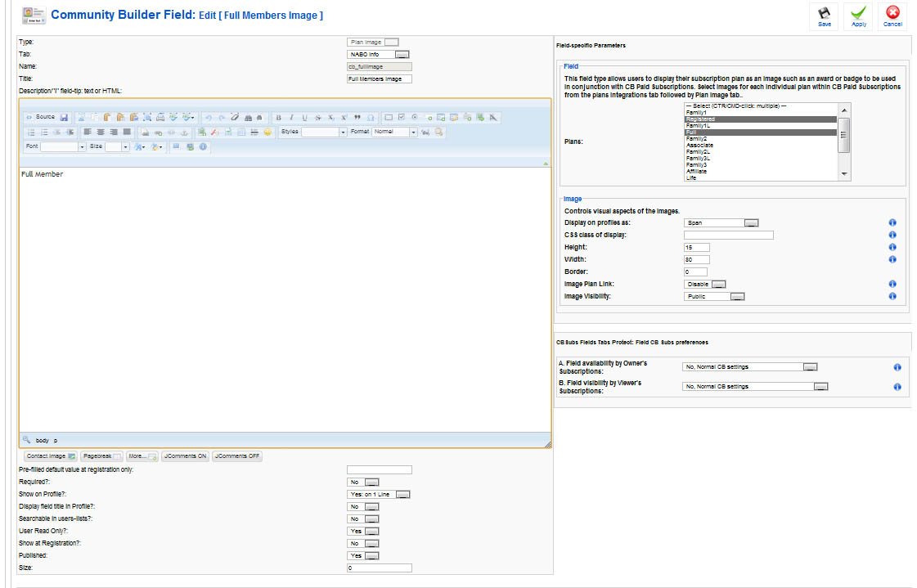Center align the text
Screen dimensions: 917x588
click(101, 132)
